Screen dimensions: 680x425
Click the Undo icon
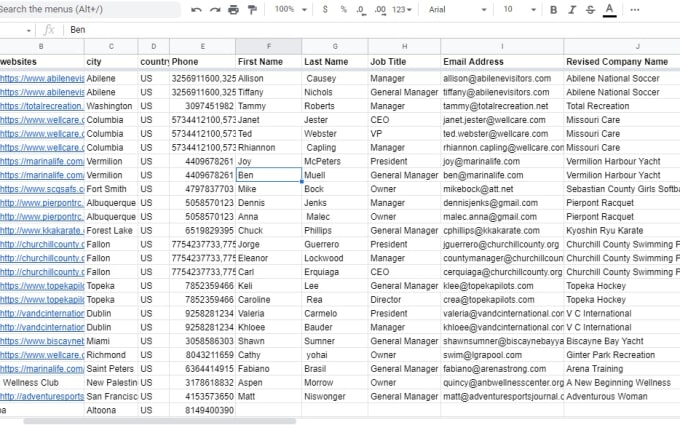(x=197, y=9)
